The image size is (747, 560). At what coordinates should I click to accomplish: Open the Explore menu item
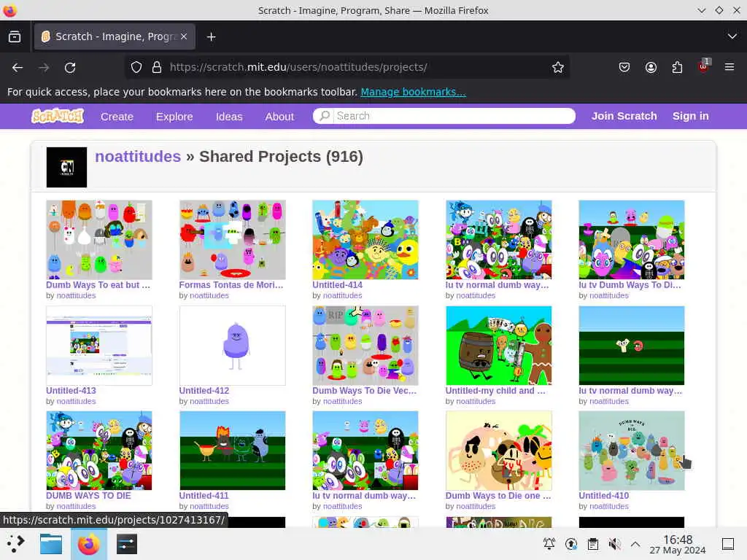tap(174, 117)
